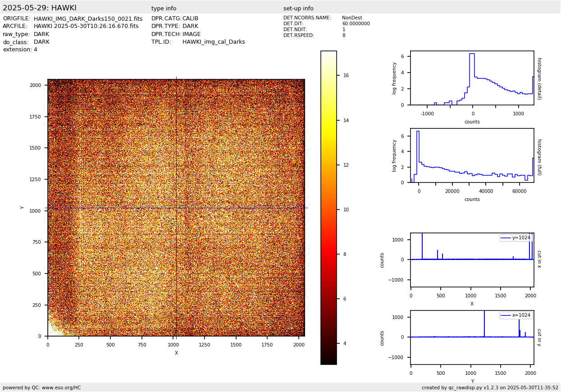
Task: Click the histogram (detail) plot
Action: 472,78
